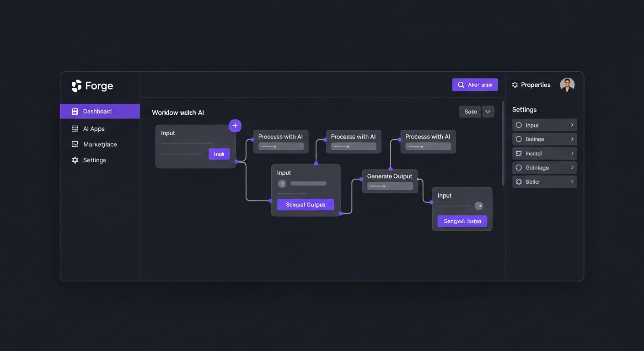Select the Bounce radio circle in Settings

519,139
